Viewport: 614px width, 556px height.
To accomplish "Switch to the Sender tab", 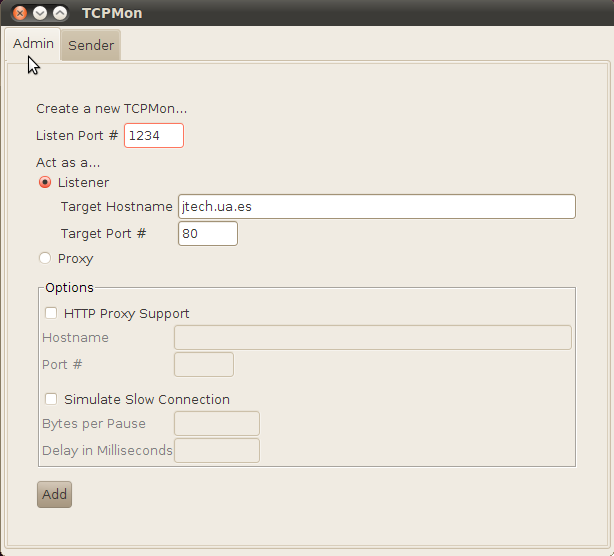I will click(91, 45).
